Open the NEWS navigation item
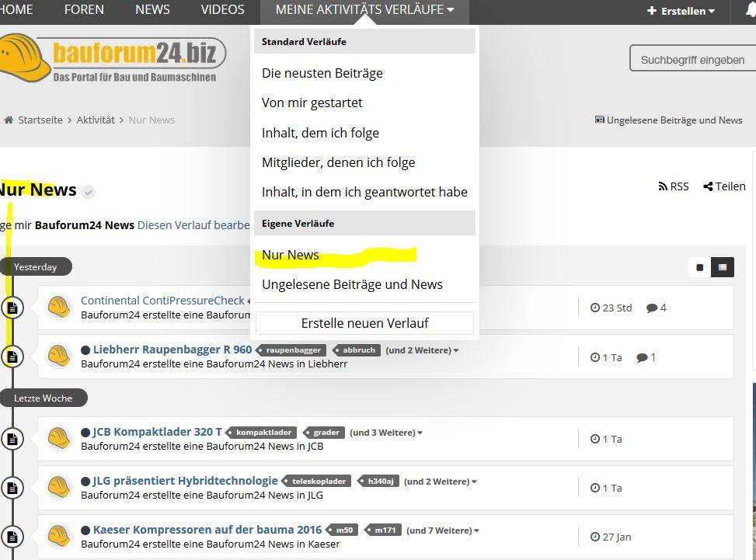The width and height of the screenshot is (756, 560). tap(152, 9)
